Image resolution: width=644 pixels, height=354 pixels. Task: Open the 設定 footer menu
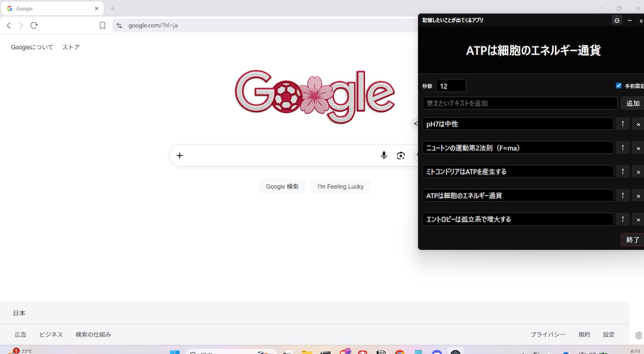[609, 334]
